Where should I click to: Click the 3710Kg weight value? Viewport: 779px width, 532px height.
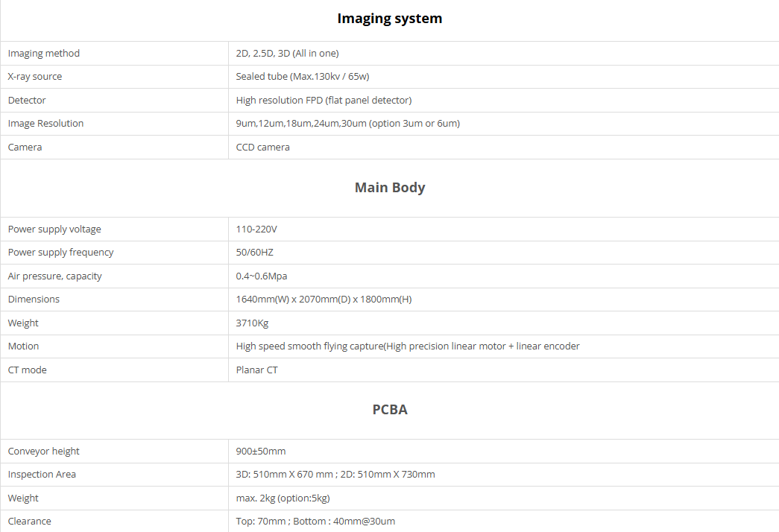tap(252, 323)
